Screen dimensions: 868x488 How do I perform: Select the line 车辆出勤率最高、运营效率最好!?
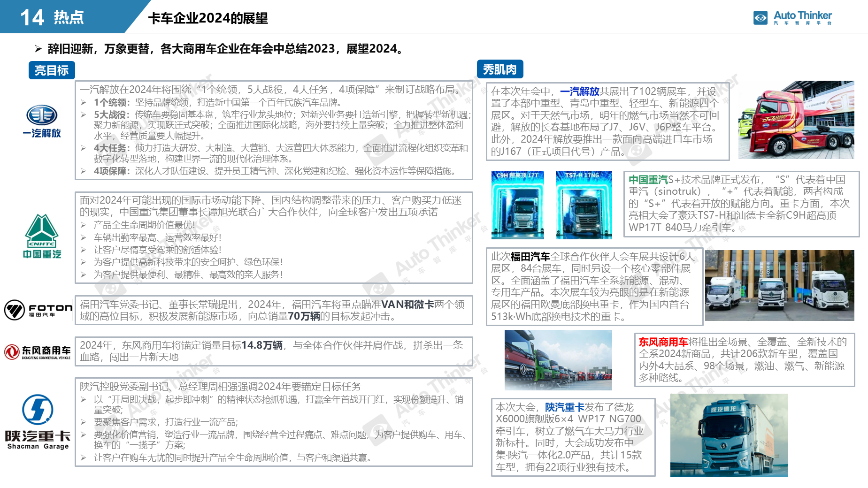point(157,237)
